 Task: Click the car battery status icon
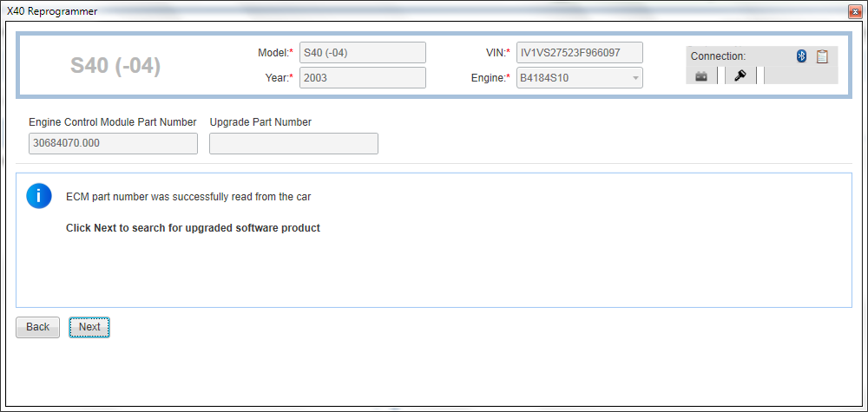701,76
